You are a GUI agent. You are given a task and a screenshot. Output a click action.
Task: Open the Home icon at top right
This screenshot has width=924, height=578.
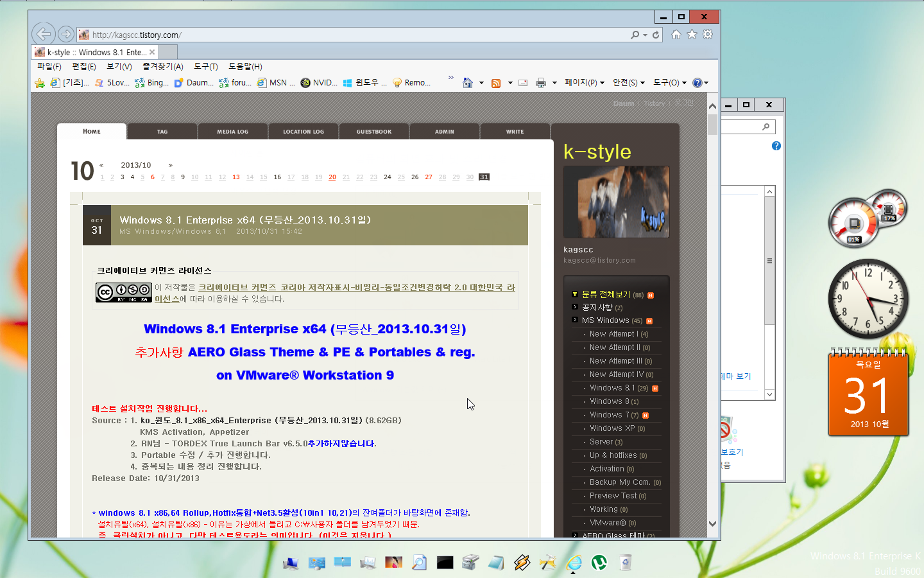tap(676, 35)
